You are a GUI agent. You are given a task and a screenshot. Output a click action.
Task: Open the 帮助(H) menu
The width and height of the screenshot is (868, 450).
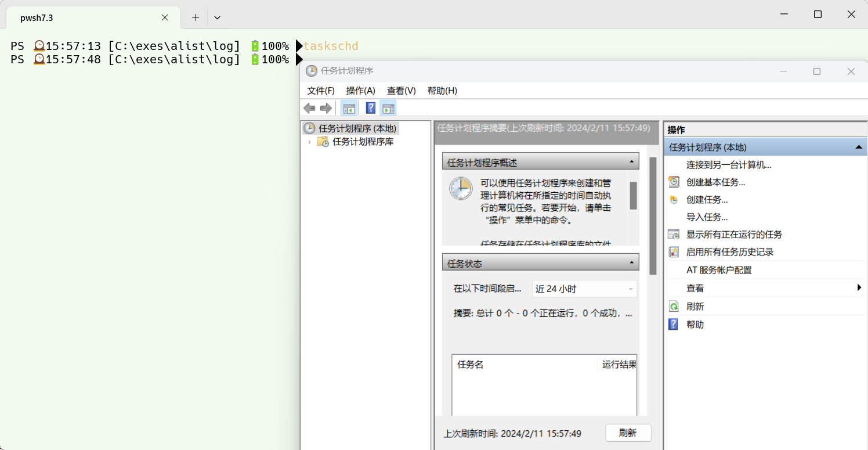click(x=442, y=91)
